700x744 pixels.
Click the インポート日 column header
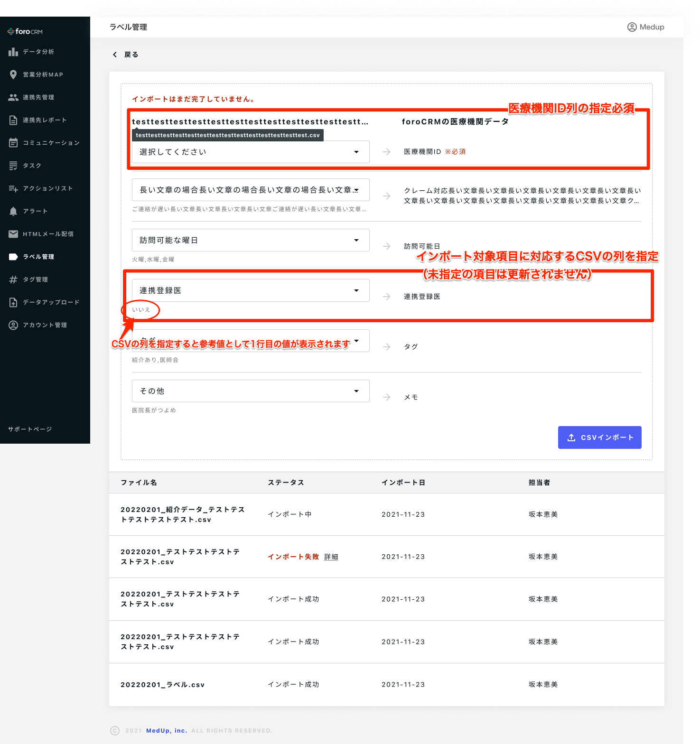[403, 483]
